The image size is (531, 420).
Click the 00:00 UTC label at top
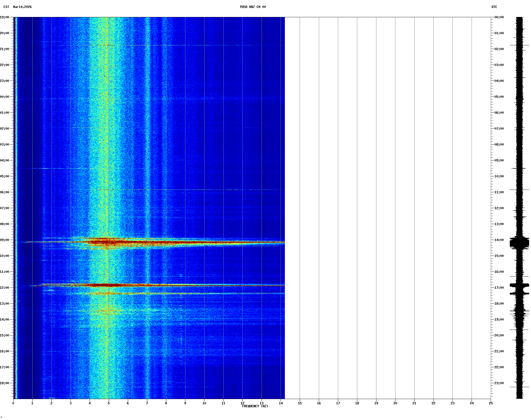pyautogui.click(x=499, y=17)
